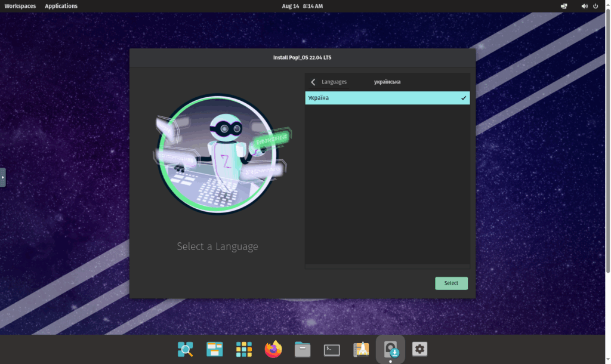611x364 pixels.
Task: Open the Workspaces menu in top bar
Action: 20,6
